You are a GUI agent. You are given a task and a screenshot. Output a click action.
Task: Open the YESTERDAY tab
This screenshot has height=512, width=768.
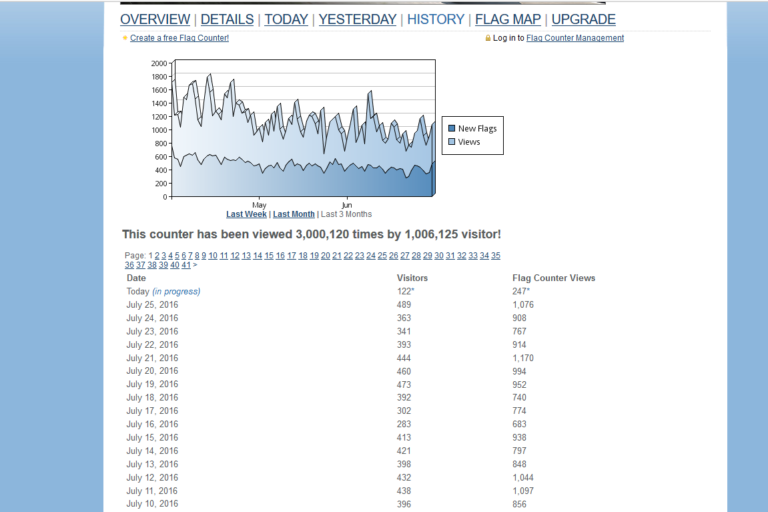(357, 19)
